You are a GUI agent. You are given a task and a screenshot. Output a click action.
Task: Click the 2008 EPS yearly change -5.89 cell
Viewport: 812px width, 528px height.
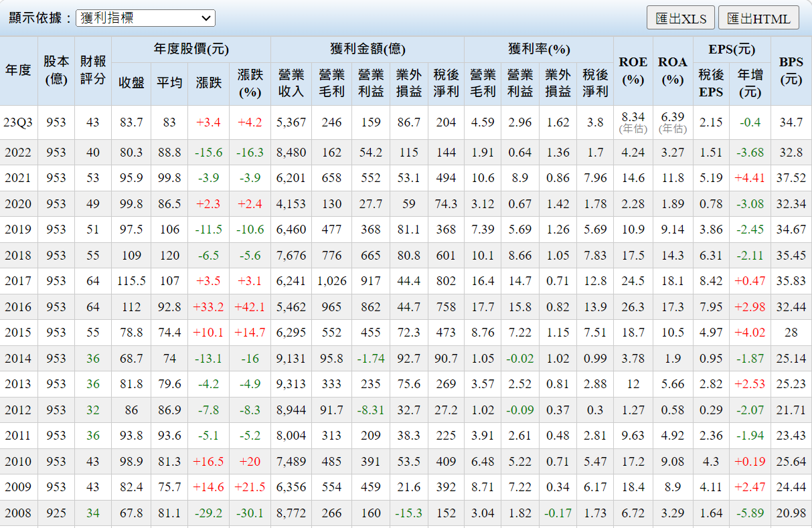coord(750,513)
